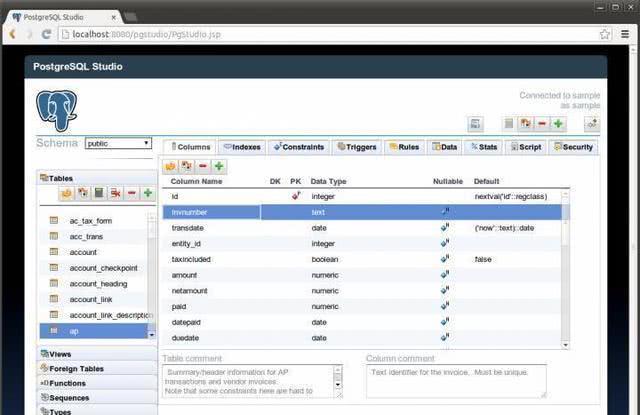Click the nullable icon in the entity_id row
Image resolution: width=640 pixels, height=415 pixels.
(x=445, y=243)
